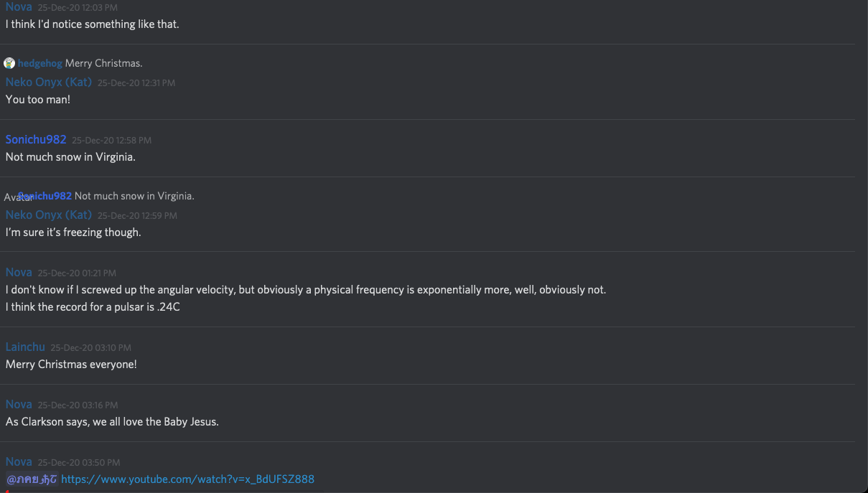Click the message "Merry Christmas everyone!"

tap(71, 364)
